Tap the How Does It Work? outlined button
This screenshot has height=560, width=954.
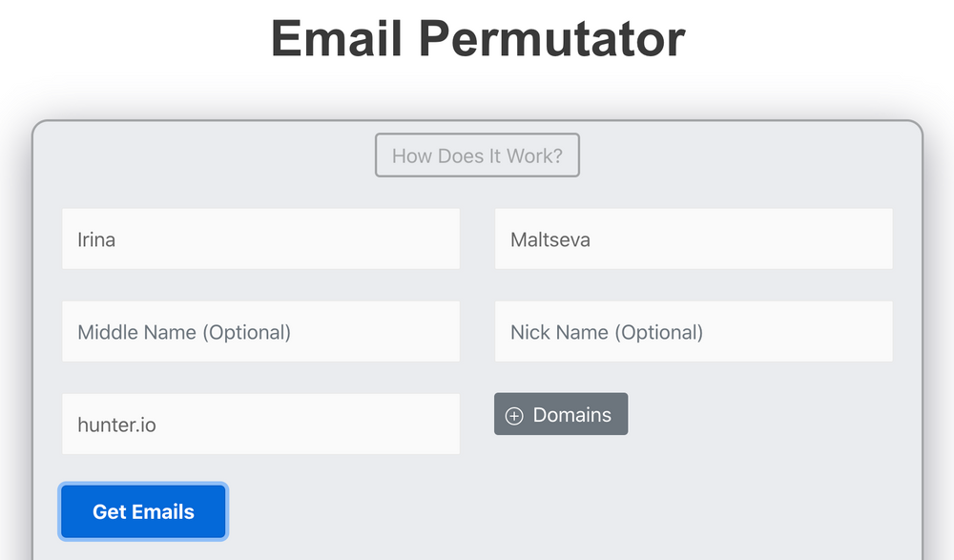click(x=477, y=155)
